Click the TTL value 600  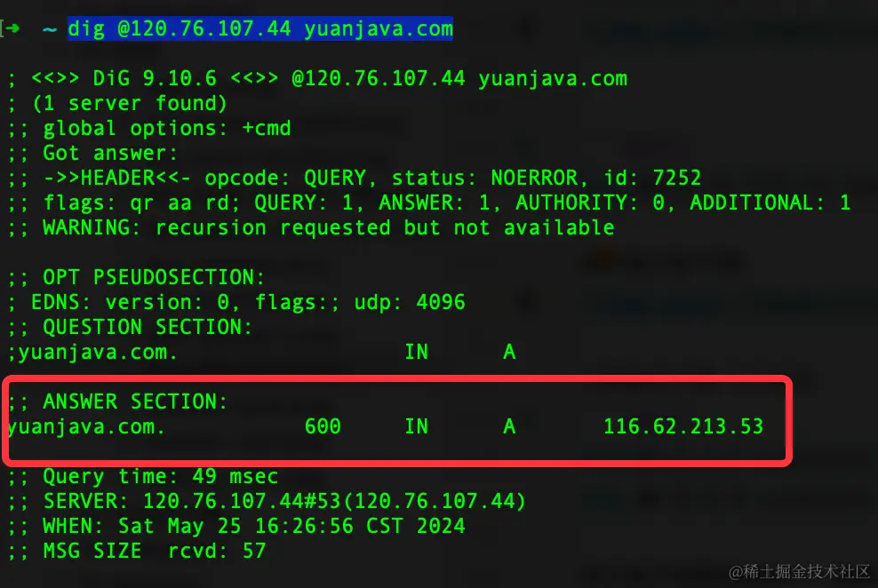tap(323, 427)
